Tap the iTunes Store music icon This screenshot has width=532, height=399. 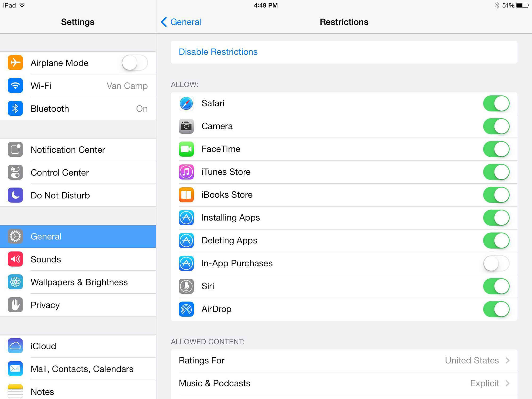[x=186, y=172]
